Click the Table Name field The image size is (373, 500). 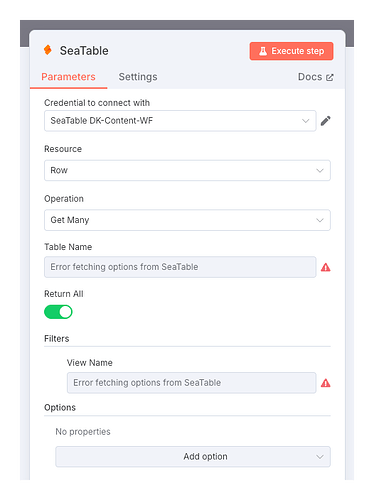tap(180, 267)
